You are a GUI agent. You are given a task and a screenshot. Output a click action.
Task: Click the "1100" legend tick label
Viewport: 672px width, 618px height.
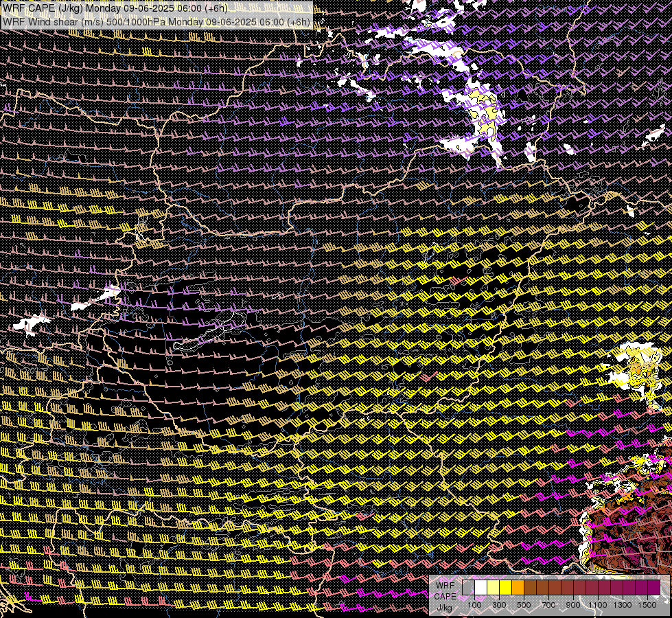click(598, 605)
